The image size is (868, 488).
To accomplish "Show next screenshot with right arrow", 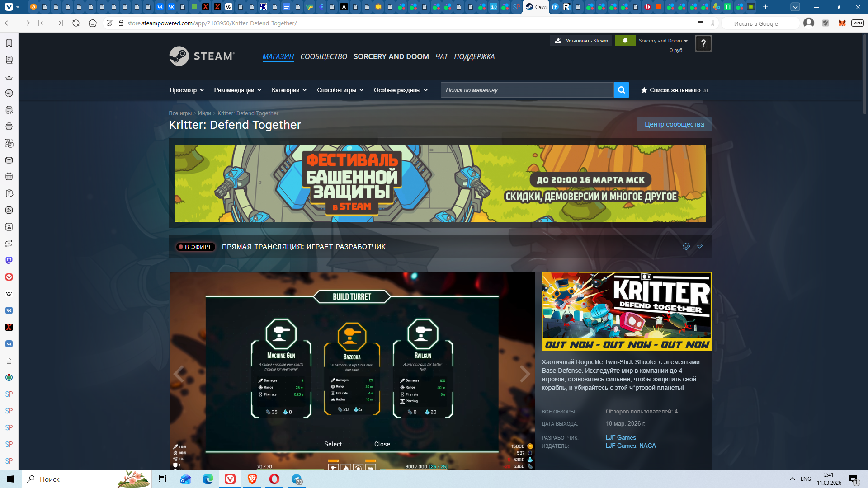I will click(524, 374).
